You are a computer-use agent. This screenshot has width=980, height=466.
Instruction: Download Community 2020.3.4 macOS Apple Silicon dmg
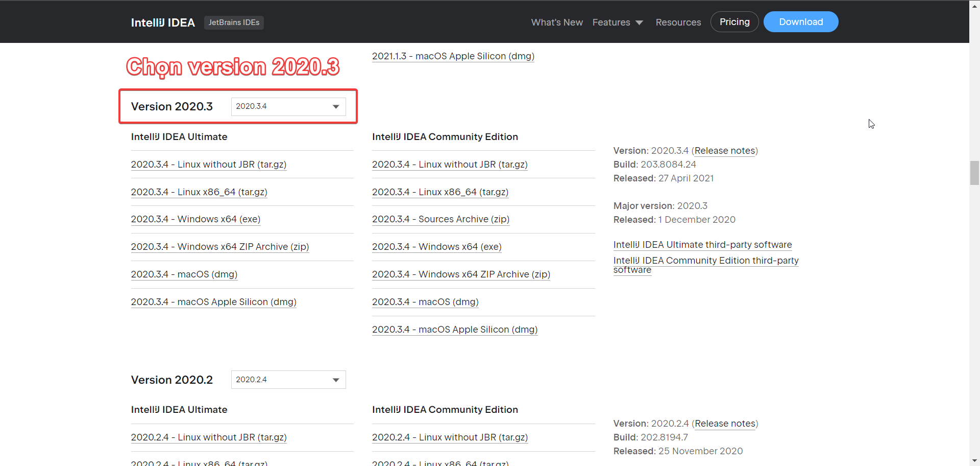tap(455, 330)
